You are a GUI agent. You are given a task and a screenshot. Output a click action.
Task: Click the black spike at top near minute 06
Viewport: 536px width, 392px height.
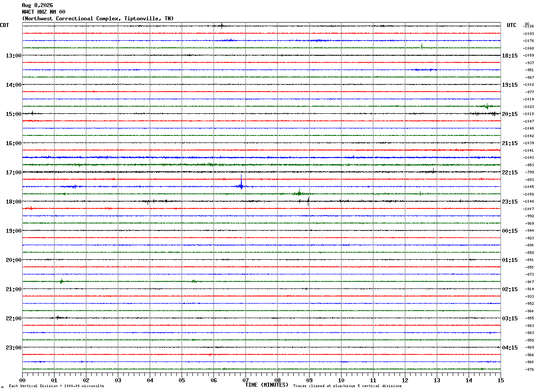[221, 26]
